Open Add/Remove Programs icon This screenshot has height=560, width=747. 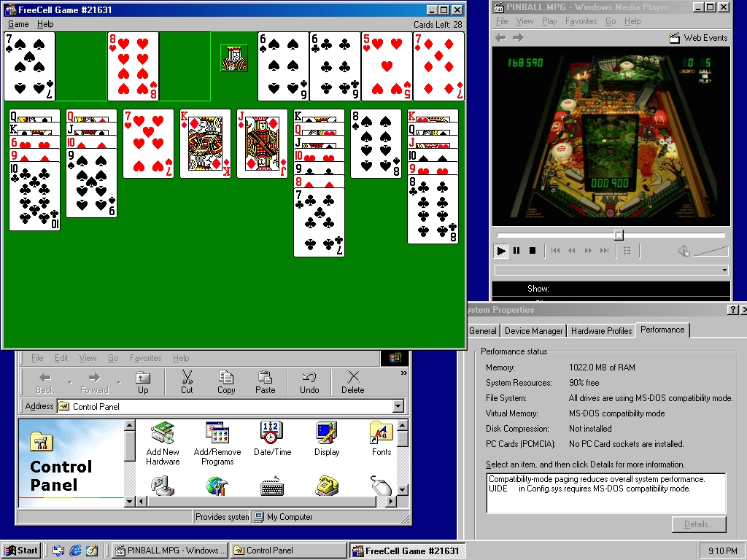click(217, 443)
